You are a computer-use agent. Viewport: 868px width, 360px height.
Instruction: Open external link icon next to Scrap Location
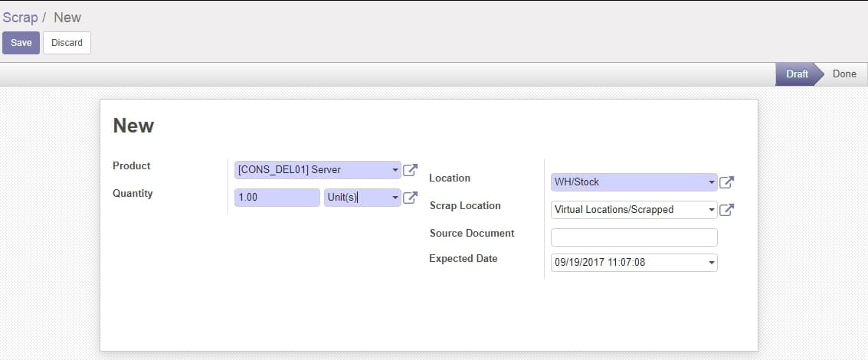pos(726,210)
